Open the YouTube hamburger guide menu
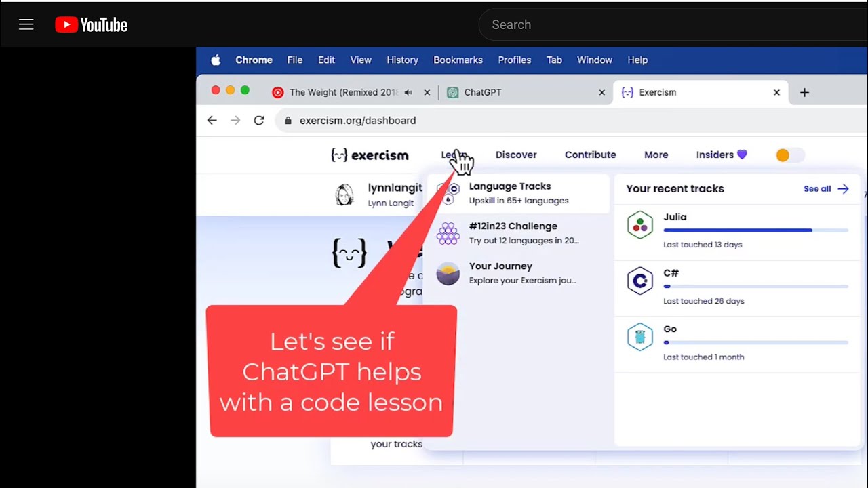This screenshot has width=868, height=488. [x=26, y=25]
